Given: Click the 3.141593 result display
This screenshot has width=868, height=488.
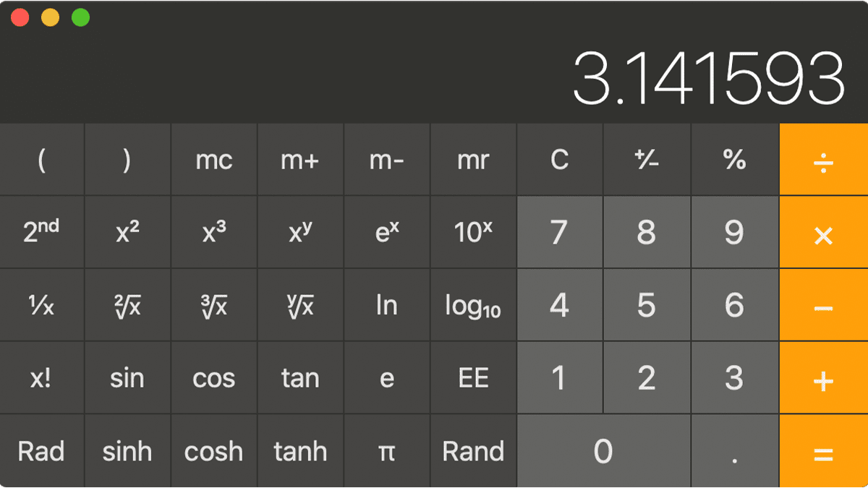Looking at the screenshot, I should pyautogui.click(x=708, y=78).
